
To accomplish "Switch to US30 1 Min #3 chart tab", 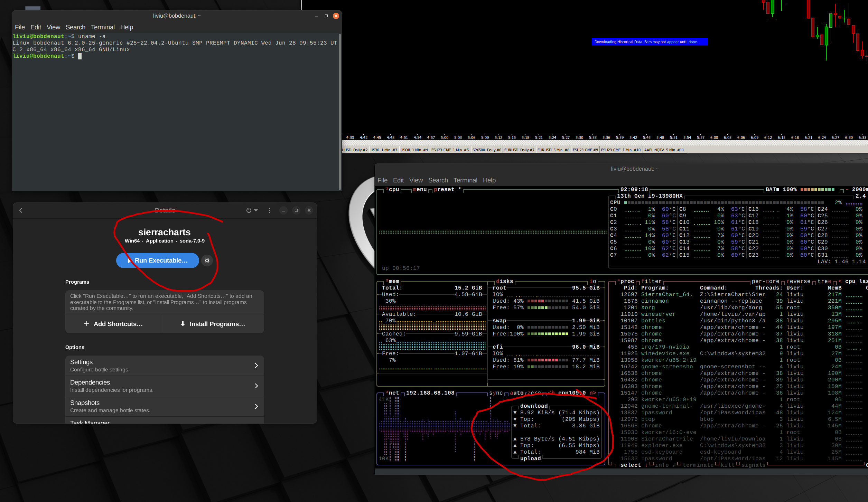I will (x=384, y=150).
